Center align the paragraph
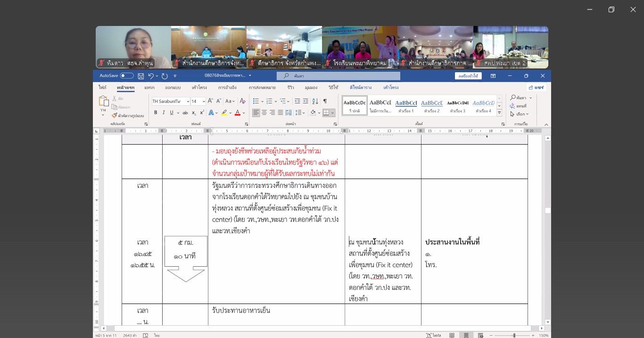The height and width of the screenshot is (338, 644). pos(264,113)
